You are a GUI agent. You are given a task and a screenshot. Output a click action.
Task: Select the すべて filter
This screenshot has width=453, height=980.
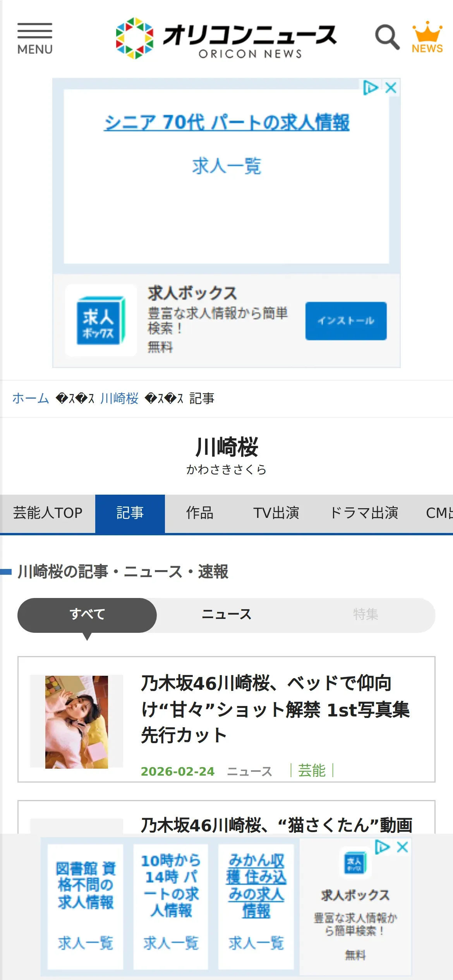[87, 615]
